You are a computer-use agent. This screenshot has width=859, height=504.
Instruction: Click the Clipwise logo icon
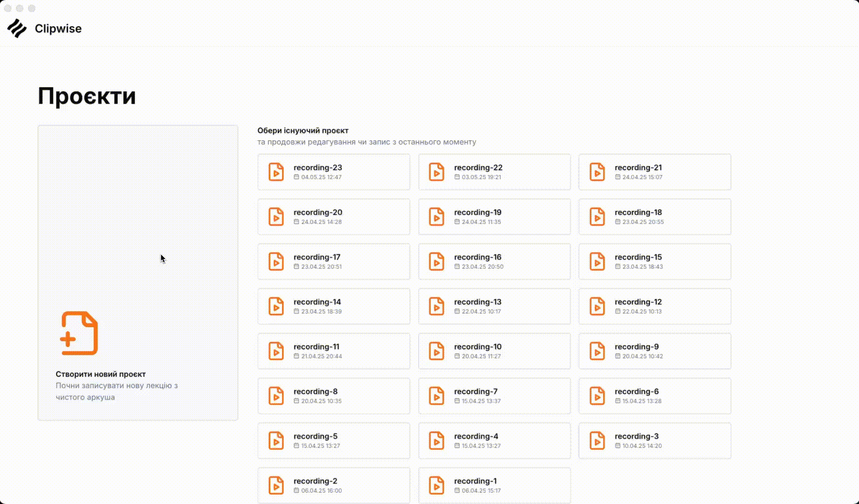point(17,28)
